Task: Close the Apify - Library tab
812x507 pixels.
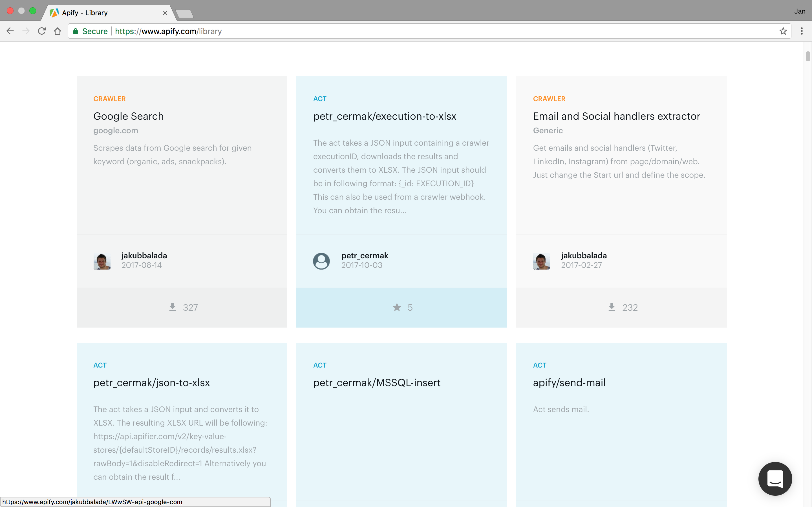Action: 165,13
